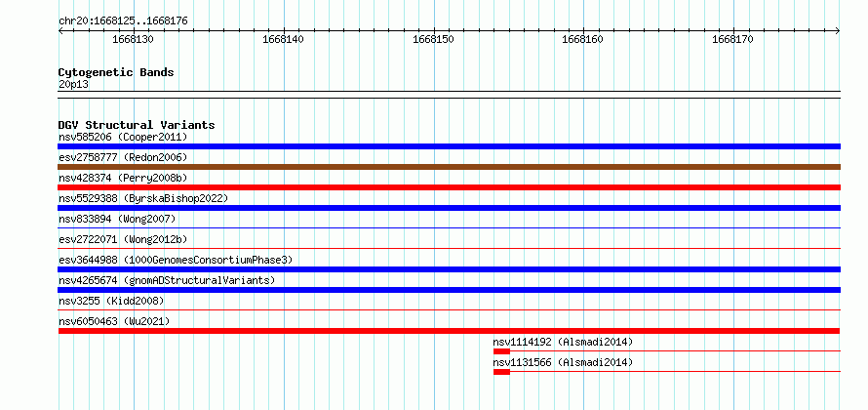Screen dimensions: 868x410
Task: Click the 20p13 band label
Action: 73,85
